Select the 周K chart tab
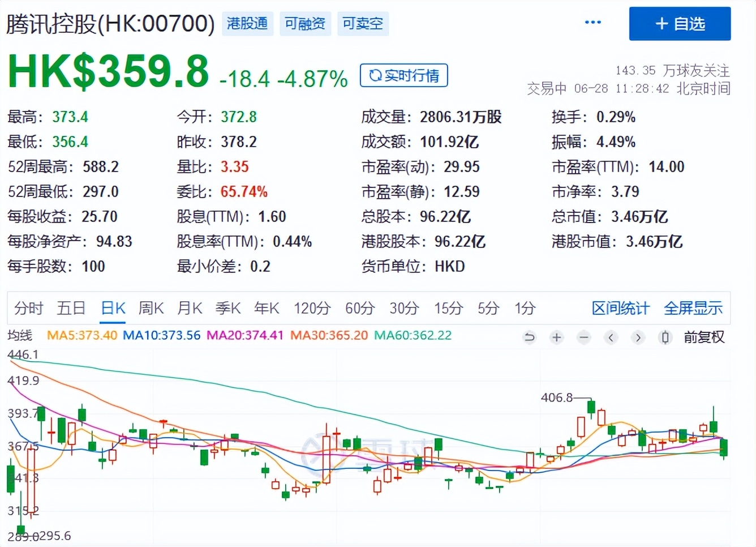756x547 pixels. [151, 308]
